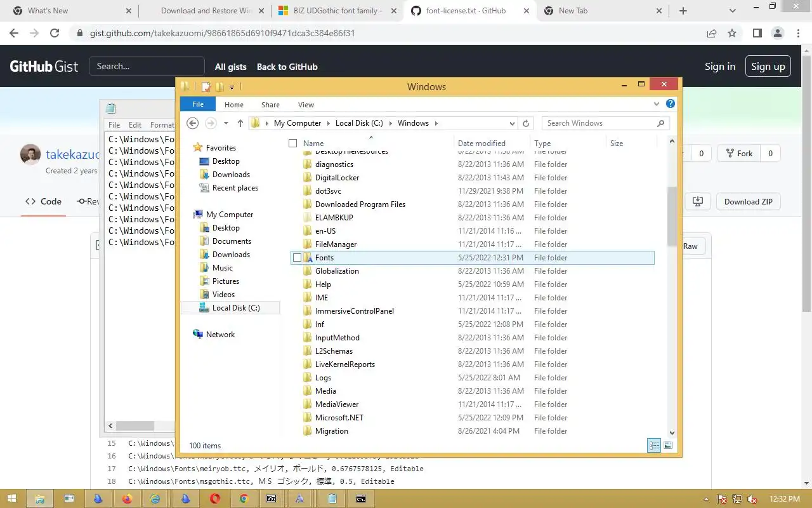Click Notepad's horizontal scrollbar thumb
The height and width of the screenshot is (508, 812).
click(135, 426)
